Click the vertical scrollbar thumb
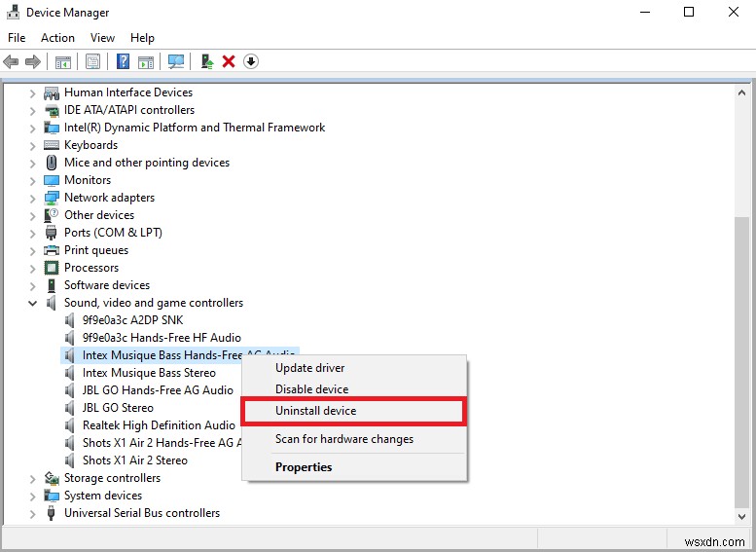This screenshot has height=552, width=756. [x=741, y=362]
